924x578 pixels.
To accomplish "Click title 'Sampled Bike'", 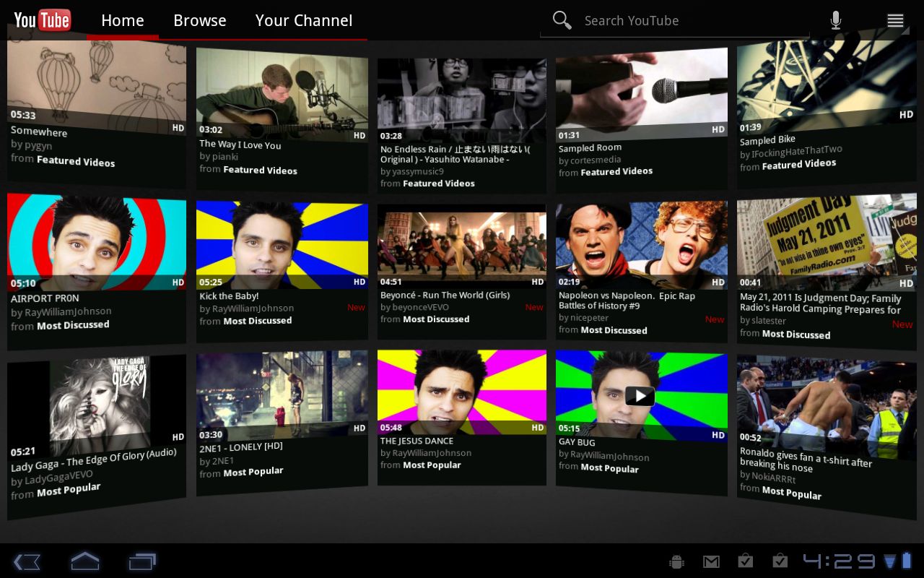I will (767, 140).
